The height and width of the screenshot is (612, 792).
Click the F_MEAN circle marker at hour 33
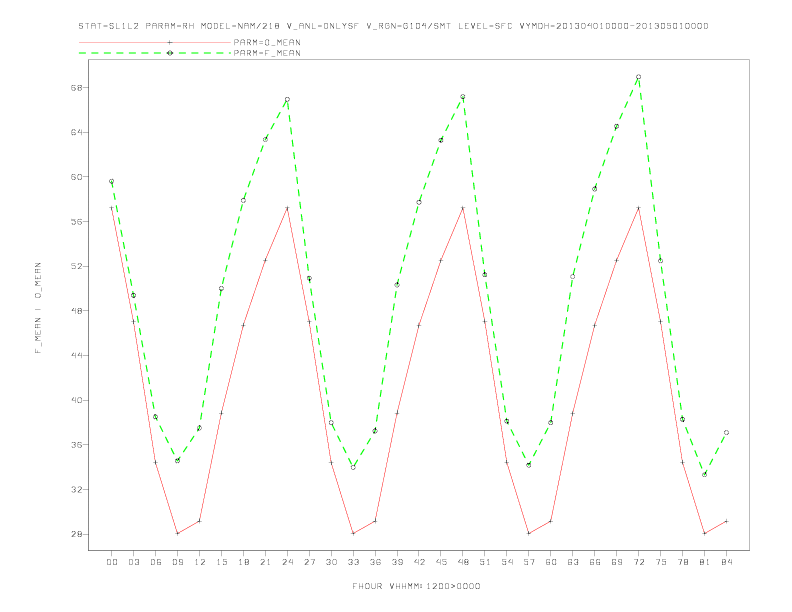pyautogui.click(x=353, y=468)
